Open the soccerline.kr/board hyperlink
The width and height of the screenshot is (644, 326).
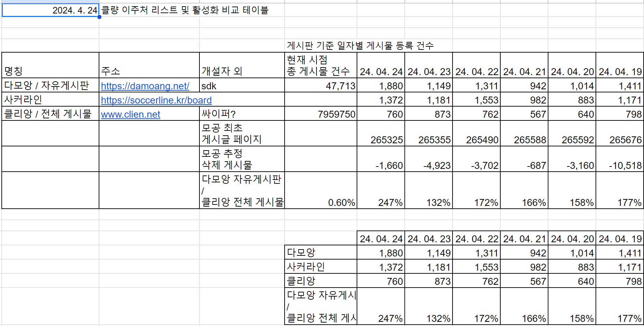[x=156, y=100]
